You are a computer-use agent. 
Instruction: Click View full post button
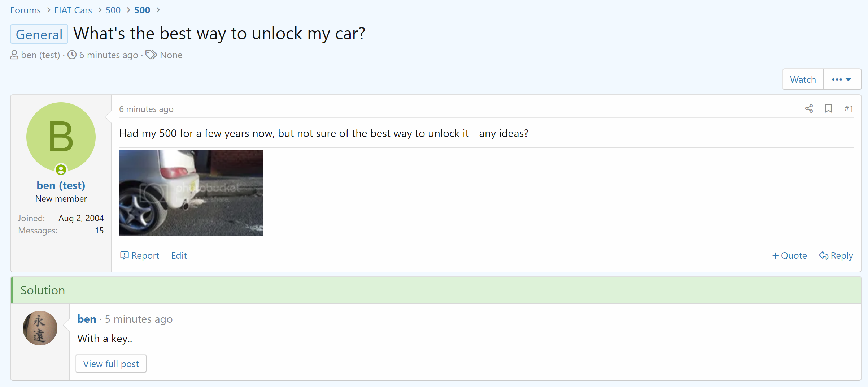pos(111,364)
